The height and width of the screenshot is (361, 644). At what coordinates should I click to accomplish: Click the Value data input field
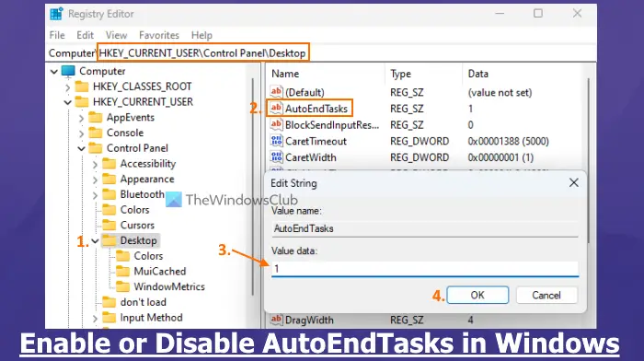[425, 269]
